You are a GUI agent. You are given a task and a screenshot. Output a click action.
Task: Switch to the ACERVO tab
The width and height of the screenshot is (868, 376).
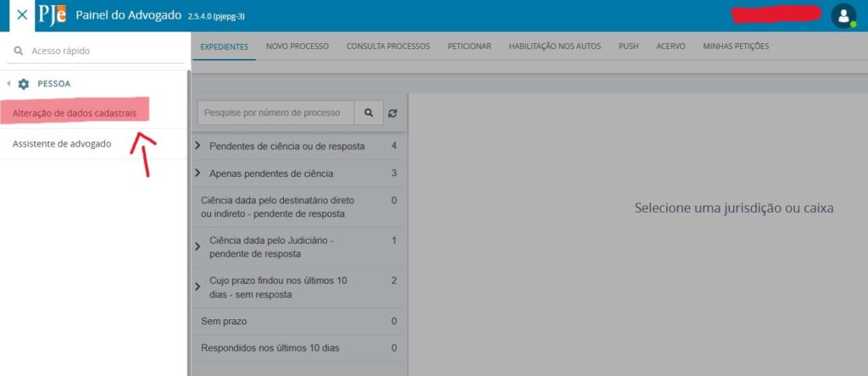pos(670,47)
